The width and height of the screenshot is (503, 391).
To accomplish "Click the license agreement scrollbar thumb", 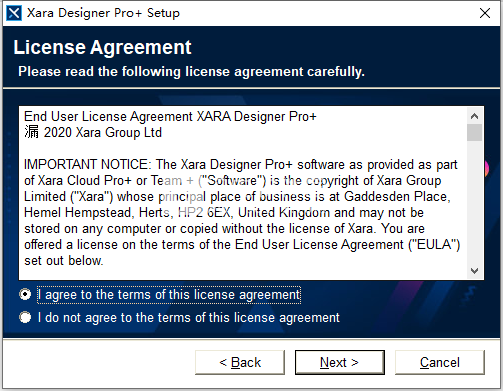I will tap(474, 133).
